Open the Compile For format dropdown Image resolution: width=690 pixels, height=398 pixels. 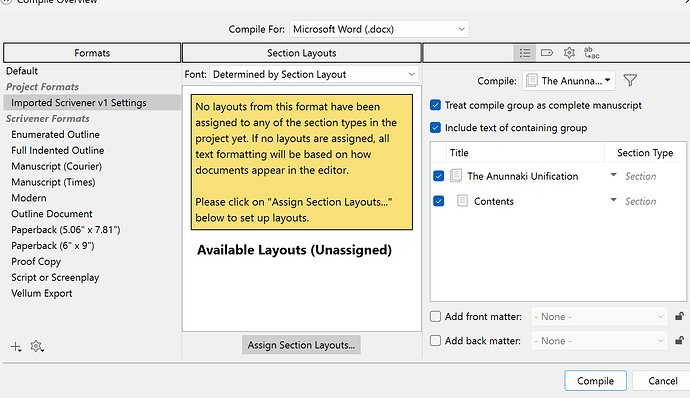pyautogui.click(x=379, y=29)
